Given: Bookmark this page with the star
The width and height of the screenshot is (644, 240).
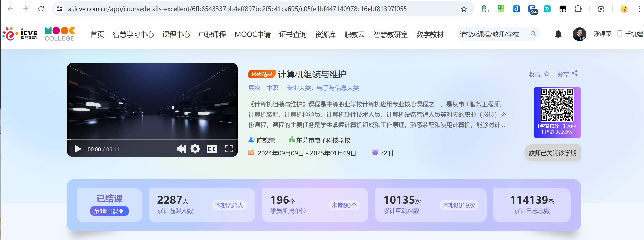Looking at the screenshot, I should click(x=464, y=9).
